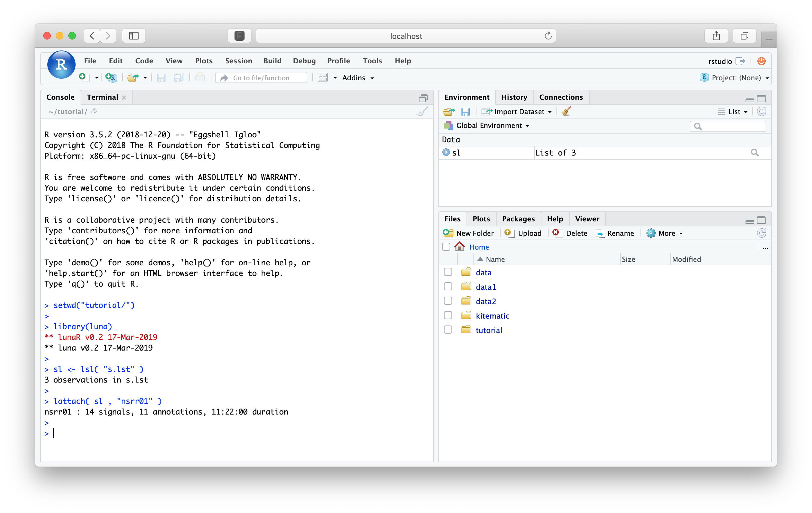This screenshot has height=513, width=812.
Task: Click the Go to file/function field
Action: [x=261, y=78]
